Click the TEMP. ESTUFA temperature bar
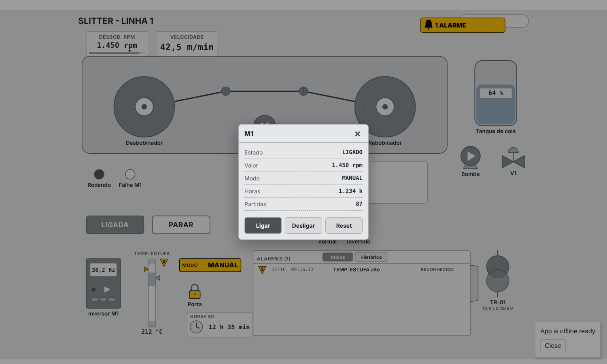Screen dimensions: 607x364 [x=152, y=293]
